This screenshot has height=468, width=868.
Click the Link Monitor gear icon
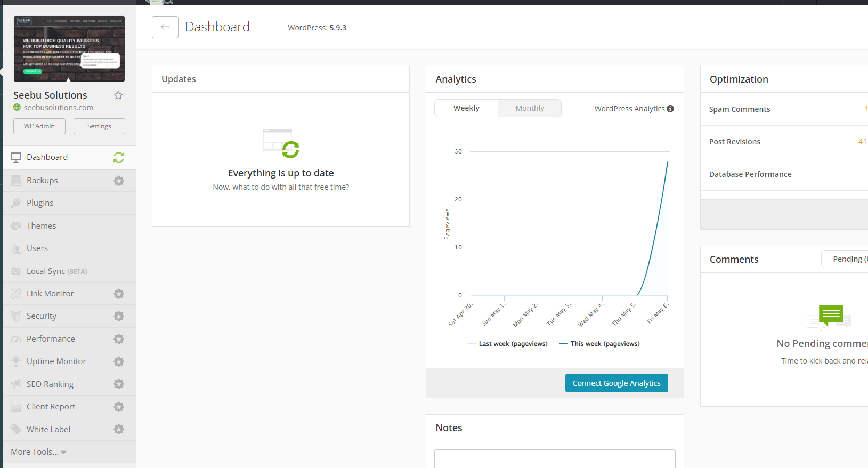[x=119, y=294]
